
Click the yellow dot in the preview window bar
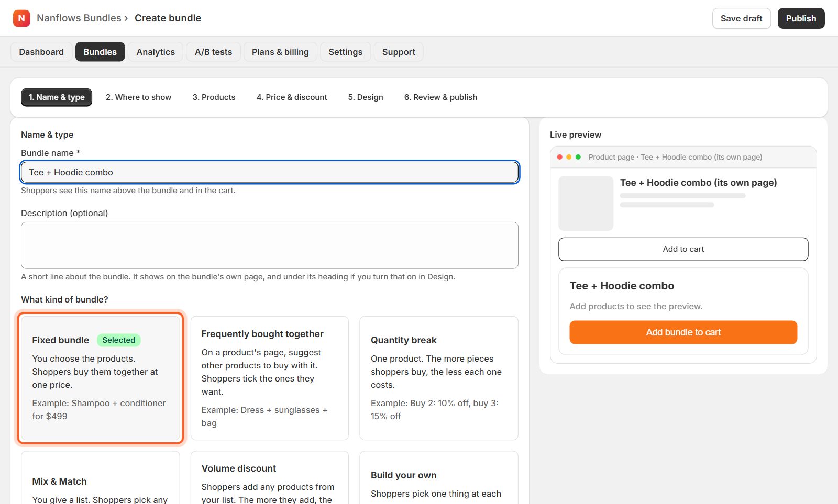point(569,157)
